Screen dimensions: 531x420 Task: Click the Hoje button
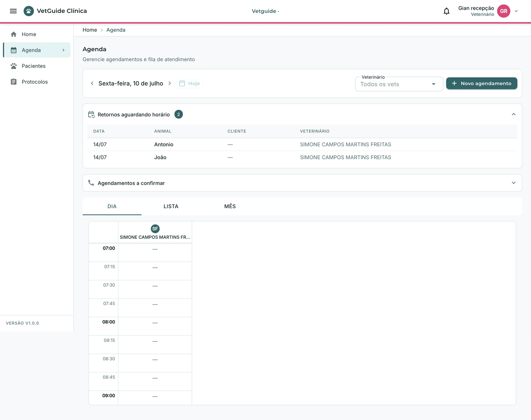tap(190, 83)
